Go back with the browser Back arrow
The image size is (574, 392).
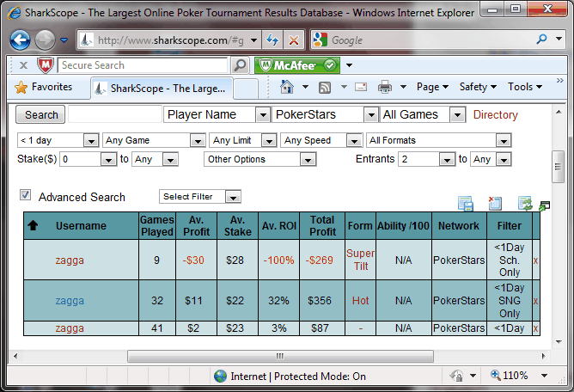pos(20,40)
